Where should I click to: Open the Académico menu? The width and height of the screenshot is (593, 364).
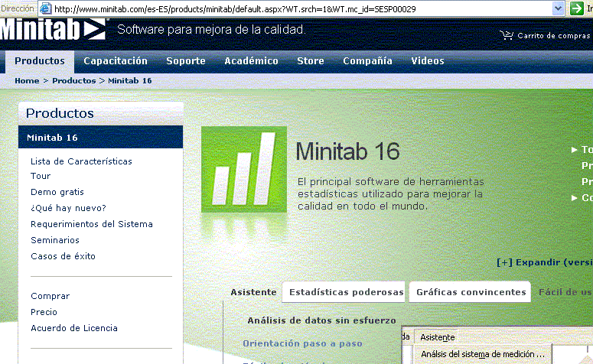pos(251,61)
